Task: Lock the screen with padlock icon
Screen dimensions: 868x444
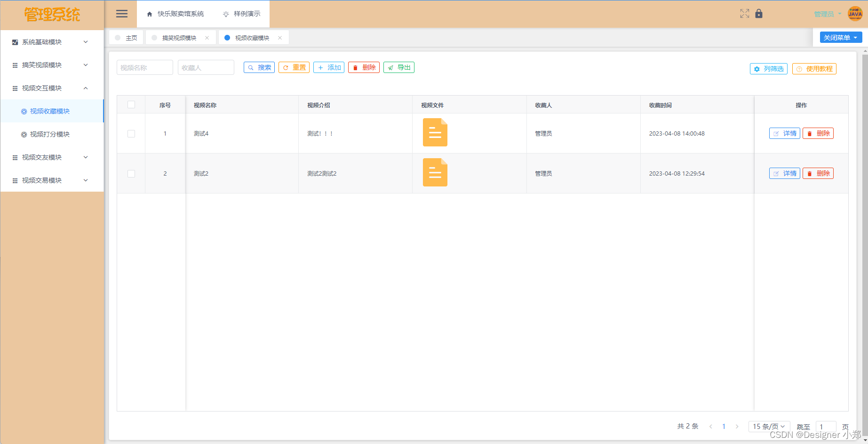Action: pos(758,14)
